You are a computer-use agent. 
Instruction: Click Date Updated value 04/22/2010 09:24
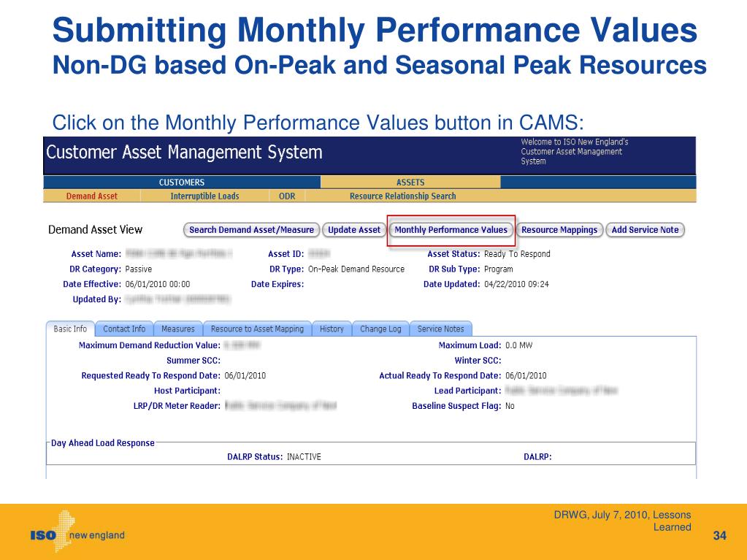click(516, 284)
